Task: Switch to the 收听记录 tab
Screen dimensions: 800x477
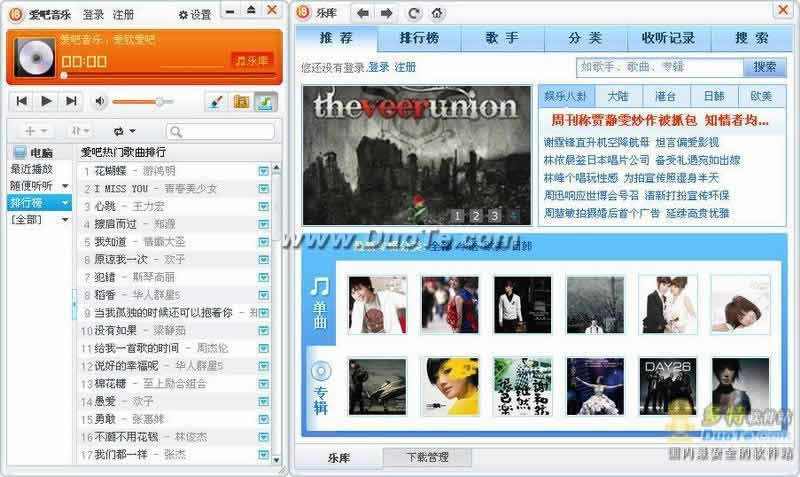Action: pyautogui.click(x=668, y=38)
